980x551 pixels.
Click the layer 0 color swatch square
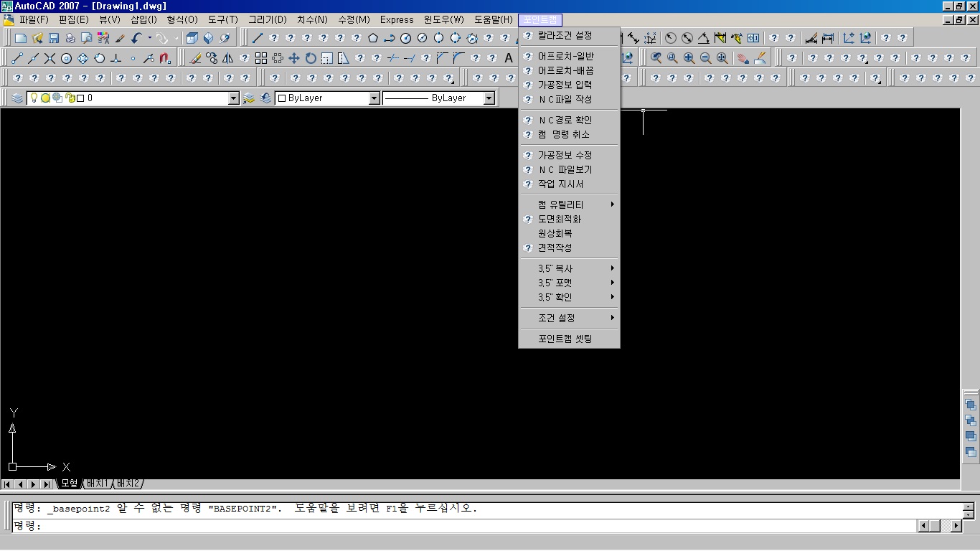[x=80, y=98]
